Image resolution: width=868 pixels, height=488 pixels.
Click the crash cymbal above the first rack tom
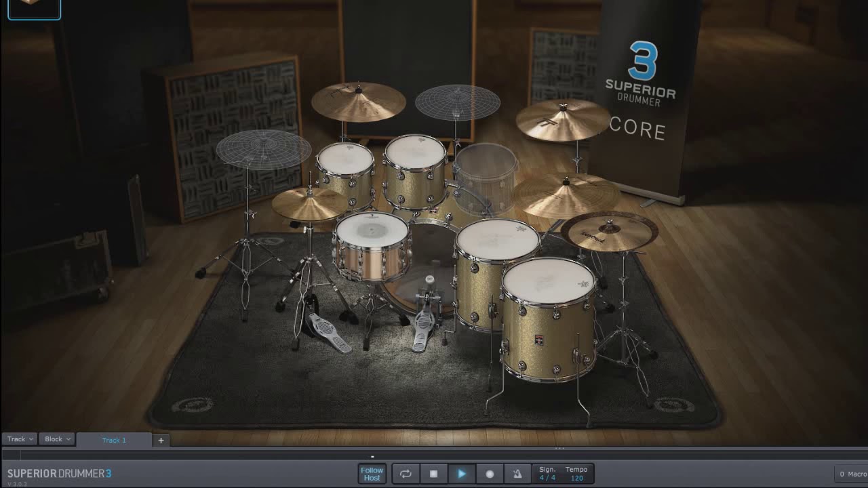(x=358, y=102)
